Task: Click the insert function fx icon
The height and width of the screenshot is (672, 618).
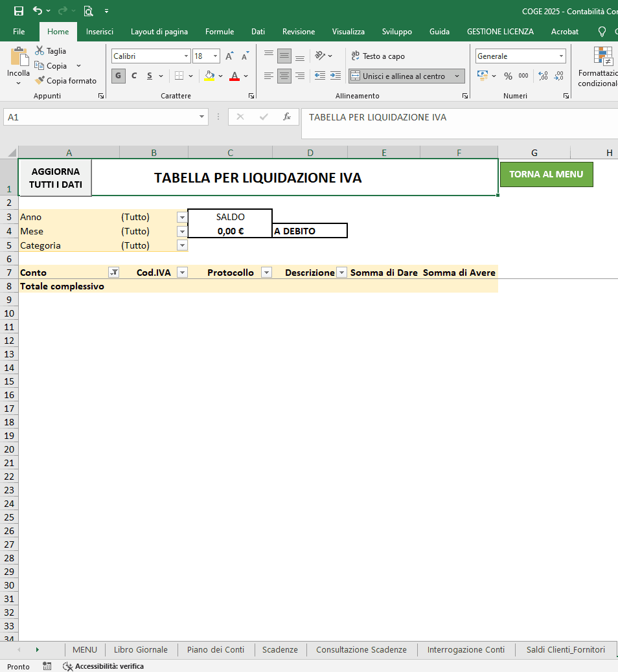Action: pos(287,117)
